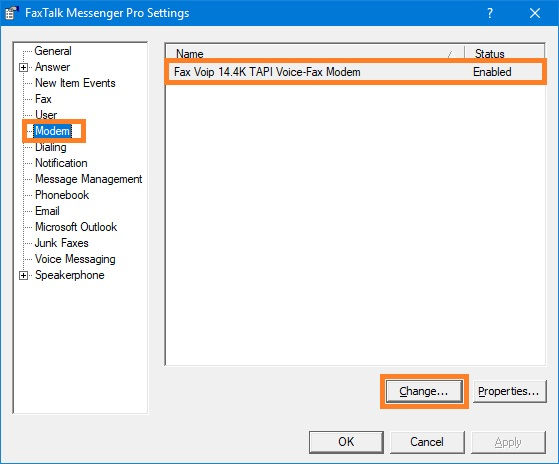Open Phonebook settings
559x464 pixels.
tap(62, 195)
